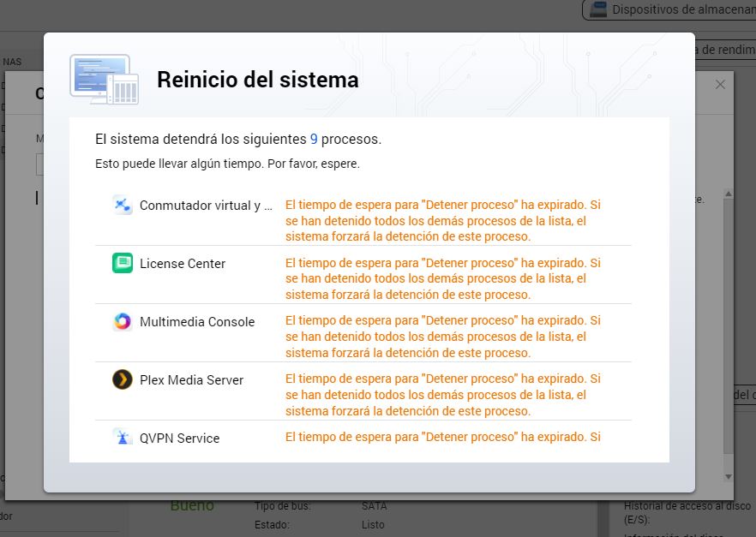Screen dimensions: 756x537
Task: Click Plex Media Server timeout warning message
Action: tap(443, 395)
